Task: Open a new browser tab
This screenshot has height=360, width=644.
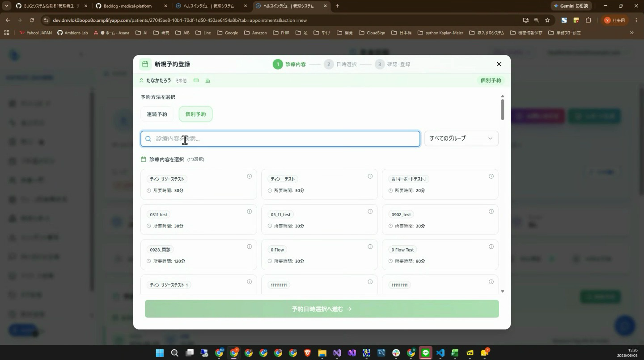Action: point(337,6)
